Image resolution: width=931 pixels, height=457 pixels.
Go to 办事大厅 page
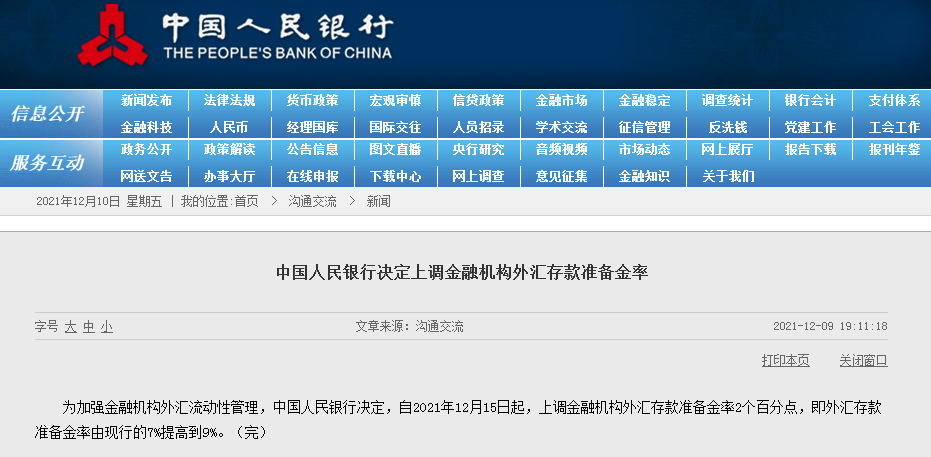coord(229,176)
